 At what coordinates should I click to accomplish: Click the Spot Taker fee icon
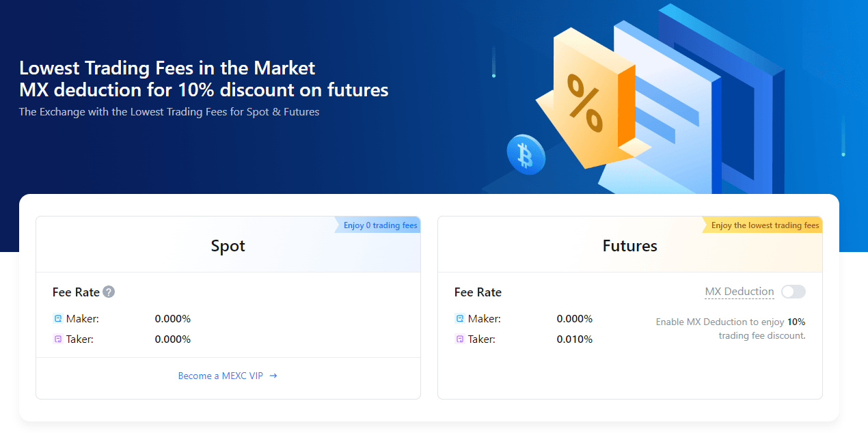57,339
